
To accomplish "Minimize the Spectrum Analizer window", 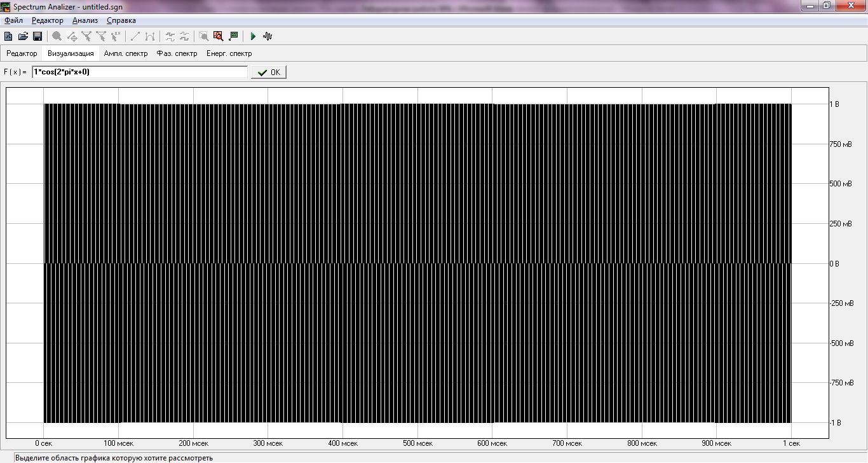I will tap(809, 6).
